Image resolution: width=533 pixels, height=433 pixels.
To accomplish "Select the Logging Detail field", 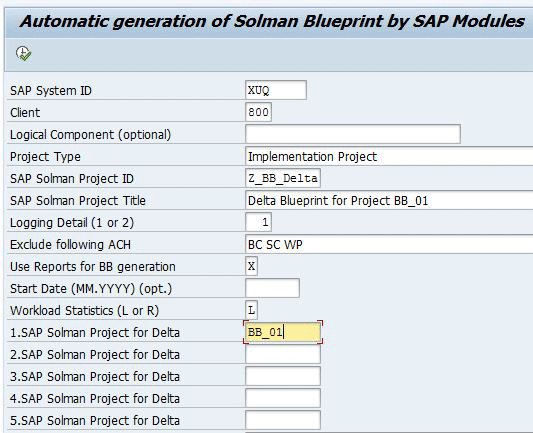I will pos(258,222).
